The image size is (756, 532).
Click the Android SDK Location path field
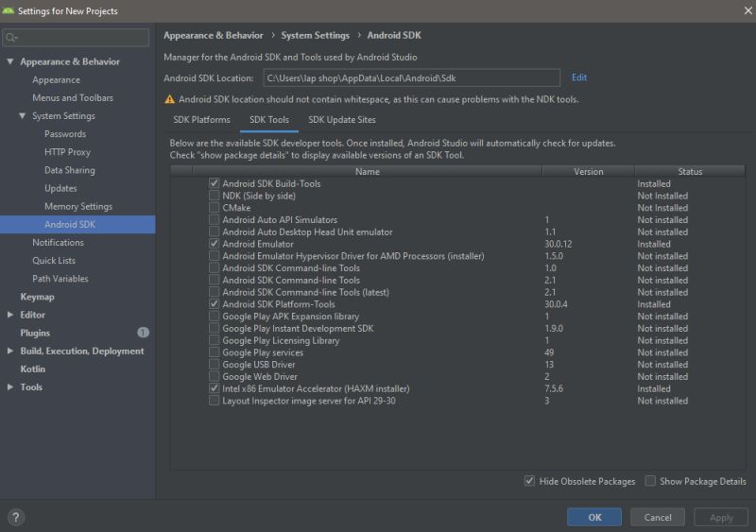[x=412, y=78]
